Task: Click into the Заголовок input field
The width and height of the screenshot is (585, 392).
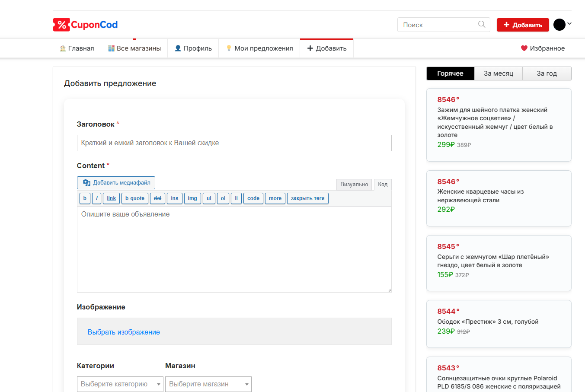Action: coord(234,143)
